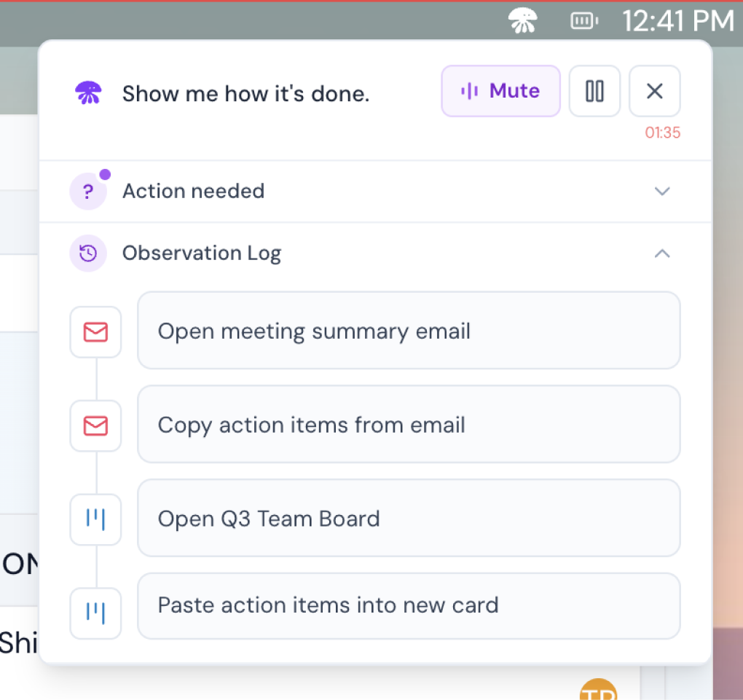
Task: Close the assistant panel with the X
Action: 655,91
